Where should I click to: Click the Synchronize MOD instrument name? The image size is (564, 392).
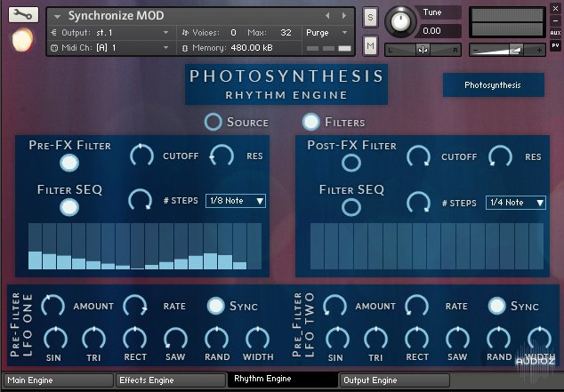116,16
